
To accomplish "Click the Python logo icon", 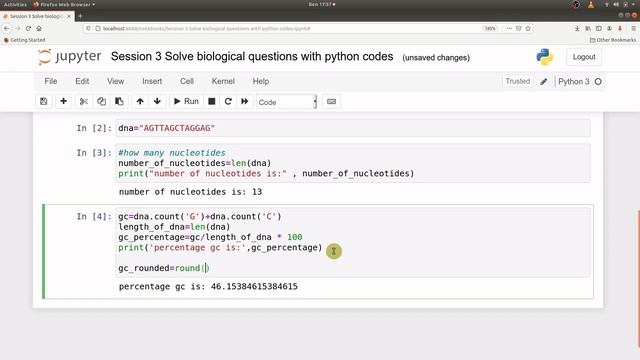I will tap(545, 57).
